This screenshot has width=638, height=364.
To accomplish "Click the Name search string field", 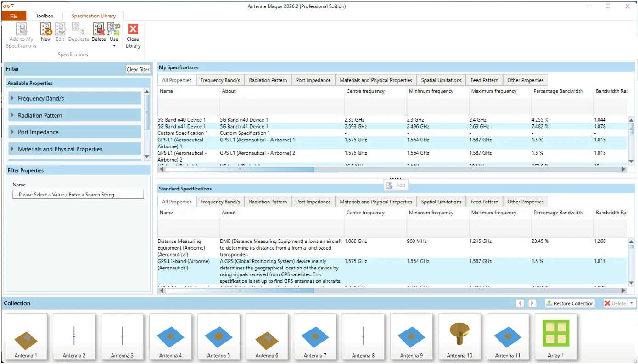I will (x=78, y=195).
